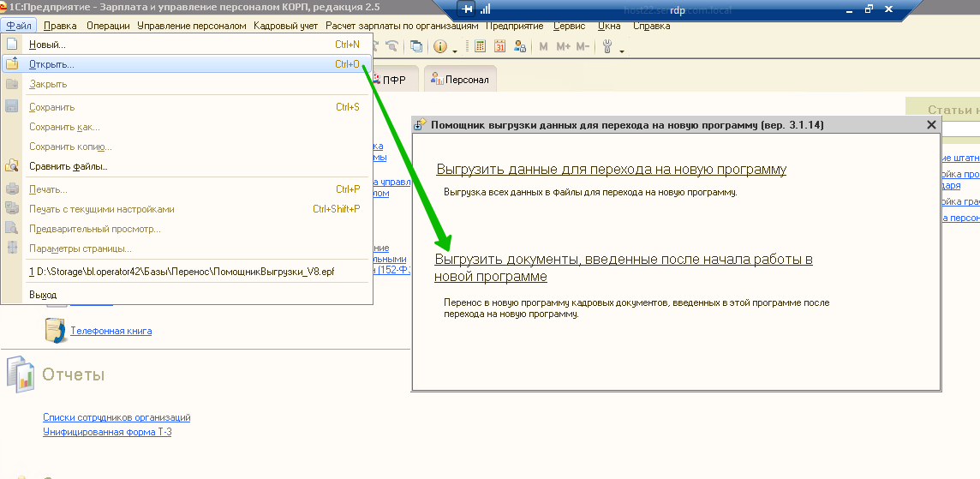The width and height of the screenshot is (980, 479).
Task: Click the signal strength icon on RDP bar
Action: pos(486,9)
